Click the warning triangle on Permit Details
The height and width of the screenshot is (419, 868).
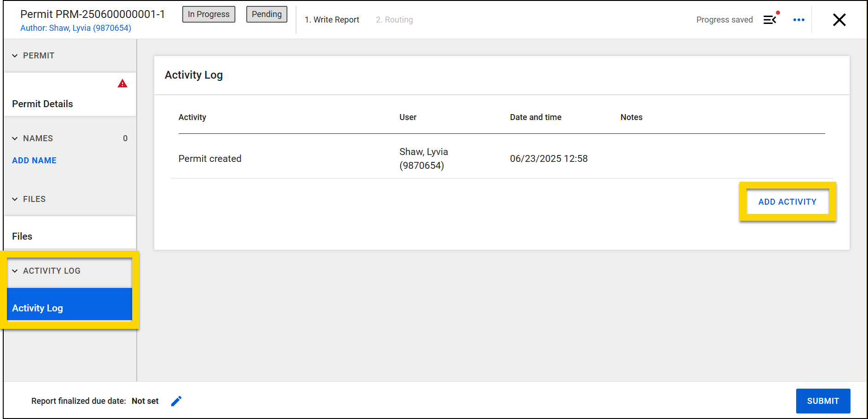[x=122, y=83]
